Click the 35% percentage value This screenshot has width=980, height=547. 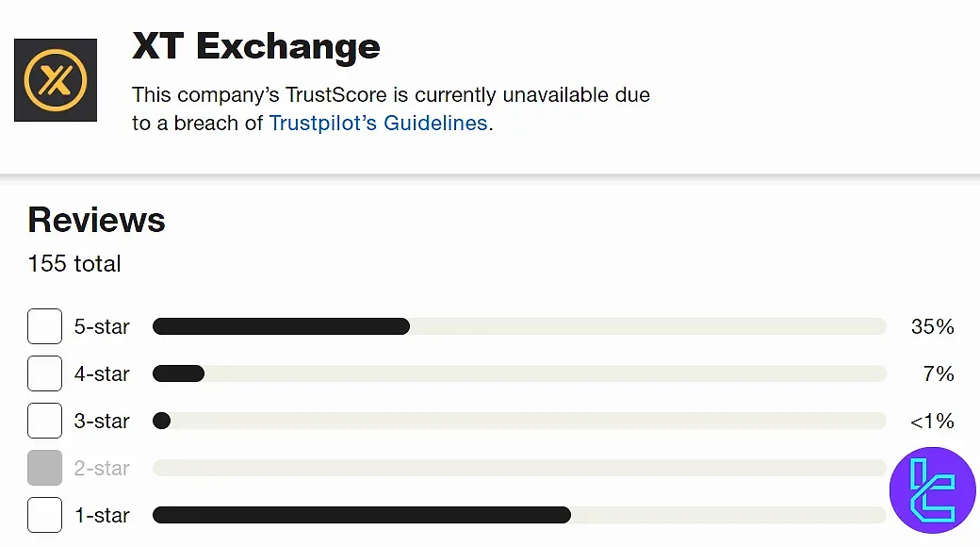(x=932, y=327)
